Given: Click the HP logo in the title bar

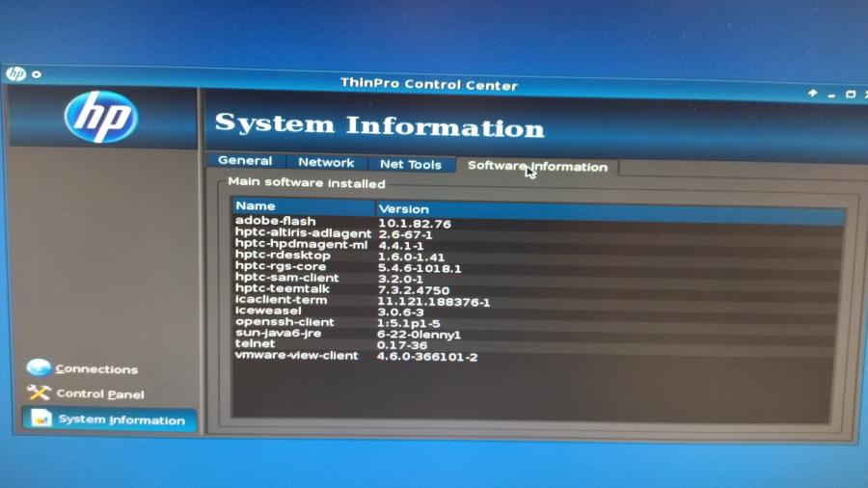Looking at the screenshot, I should pos(15,73).
